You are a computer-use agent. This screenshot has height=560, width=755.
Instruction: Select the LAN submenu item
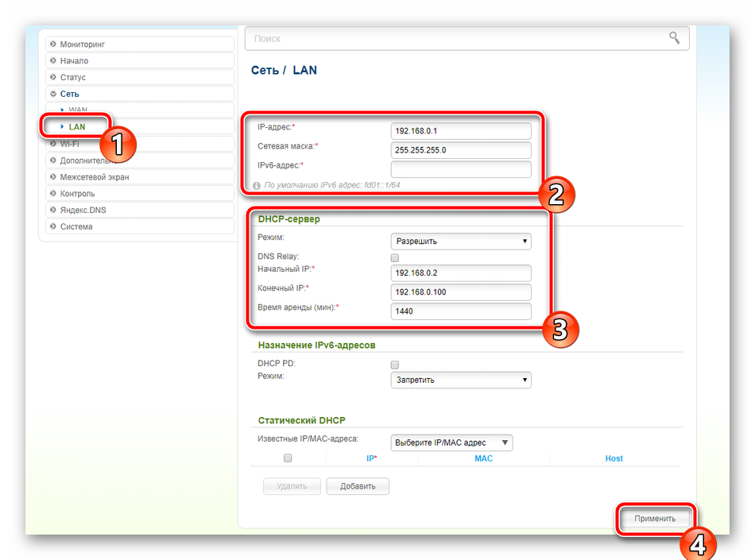[x=77, y=126]
